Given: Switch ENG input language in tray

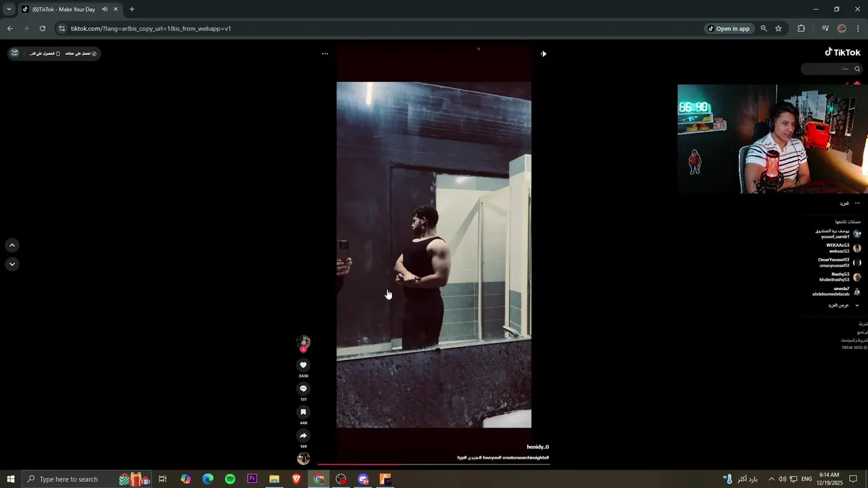Looking at the screenshot, I should (x=806, y=479).
